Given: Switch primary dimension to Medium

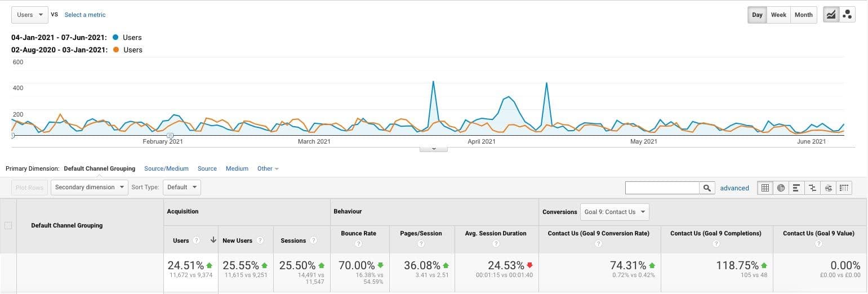Looking at the screenshot, I should [237, 168].
